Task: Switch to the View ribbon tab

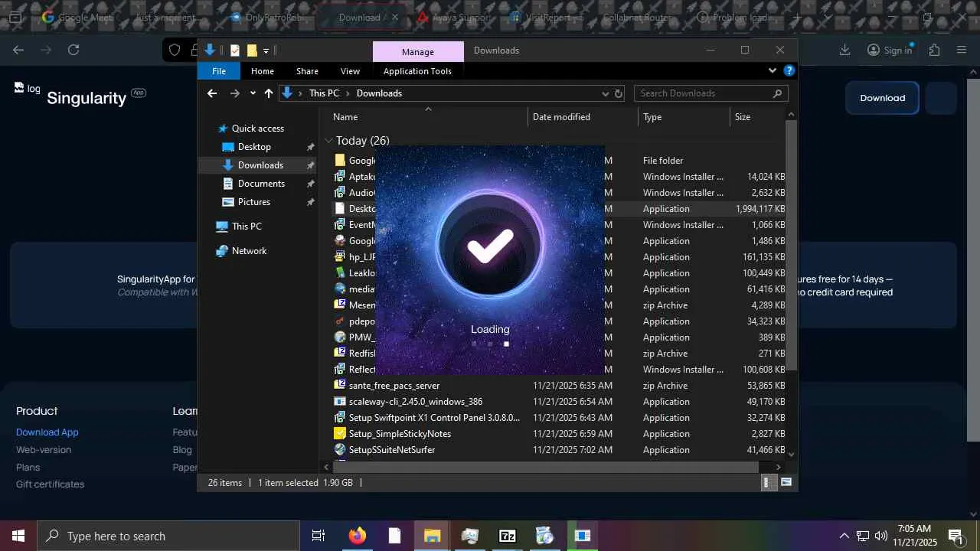Action: point(350,71)
